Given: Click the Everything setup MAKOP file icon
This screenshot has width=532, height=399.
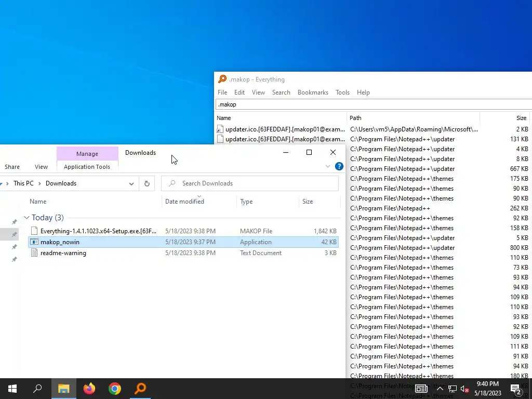Looking at the screenshot, I should pyautogui.click(x=34, y=231).
